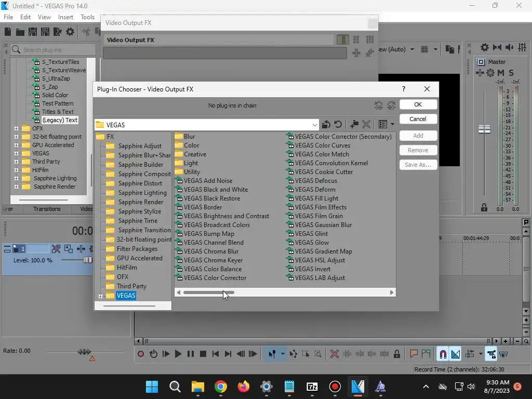Click Solo S on Master bus
532x399 pixels.
coord(511,73)
